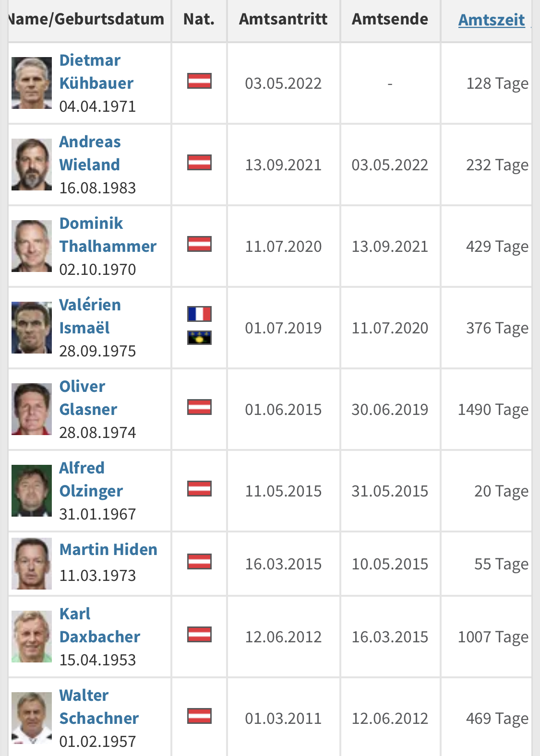The height and width of the screenshot is (756, 540).
Task: Click the Austrian flag in Kühbauer's row
Action: pyautogui.click(x=199, y=81)
